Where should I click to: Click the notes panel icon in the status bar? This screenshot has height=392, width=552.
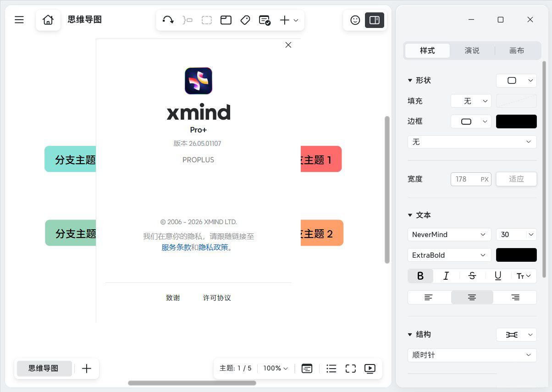point(307,368)
